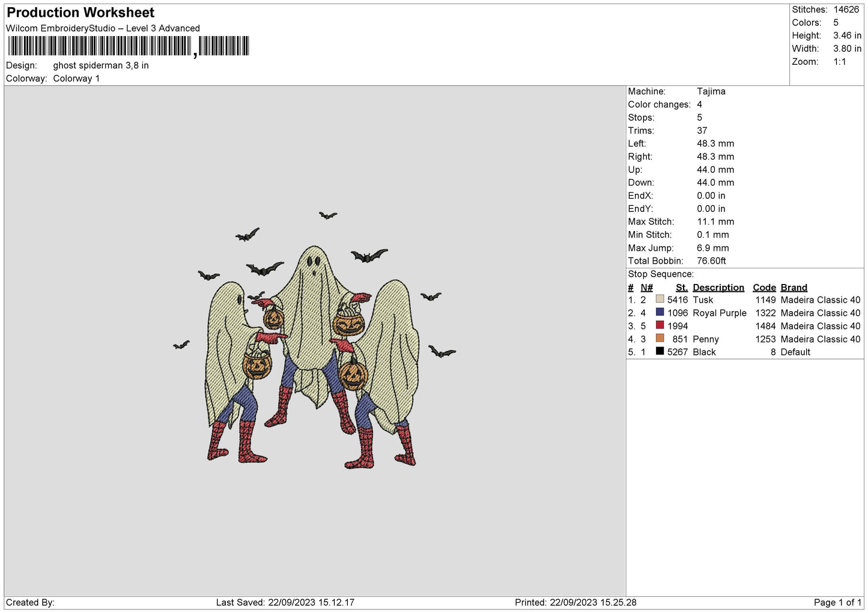
Task: Click the Height value 3.46 in
Action: (x=847, y=36)
